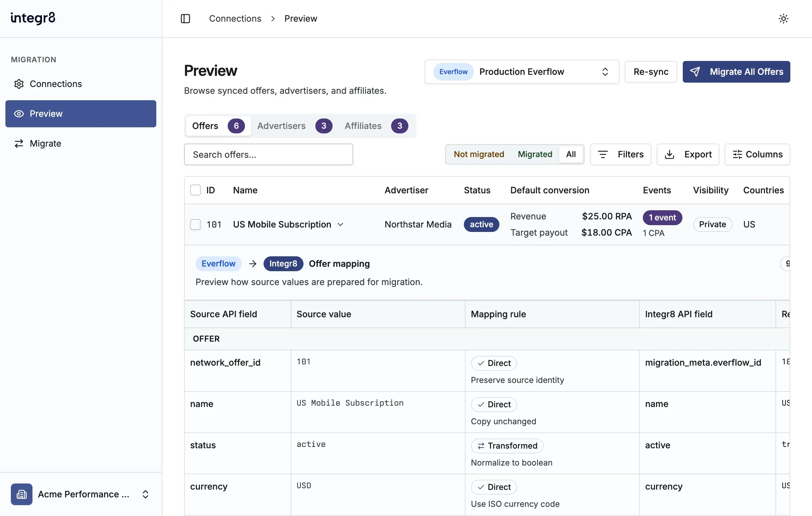Image resolution: width=812 pixels, height=516 pixels.
Task: Click Northstar Media advertiser cell
Action: 418,224
